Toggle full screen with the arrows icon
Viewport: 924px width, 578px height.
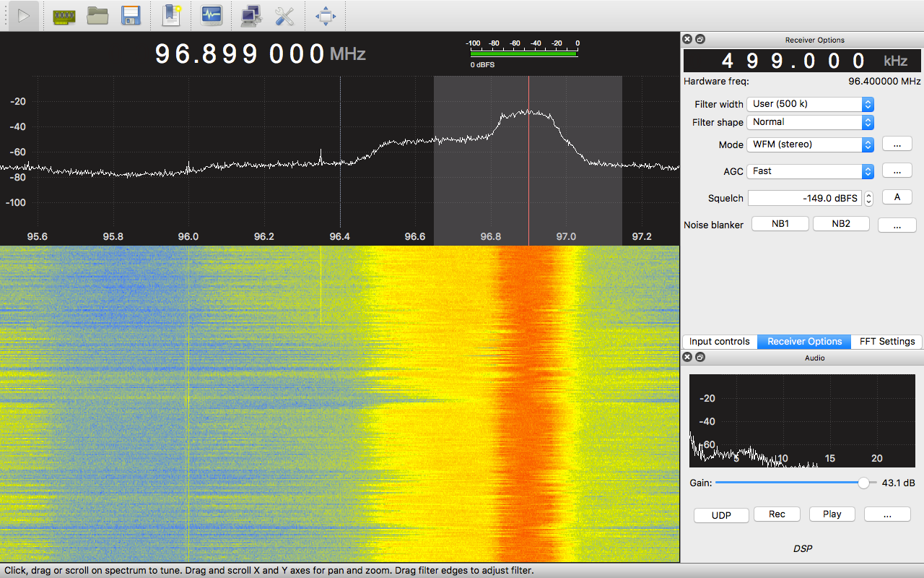tap(326, 15)
